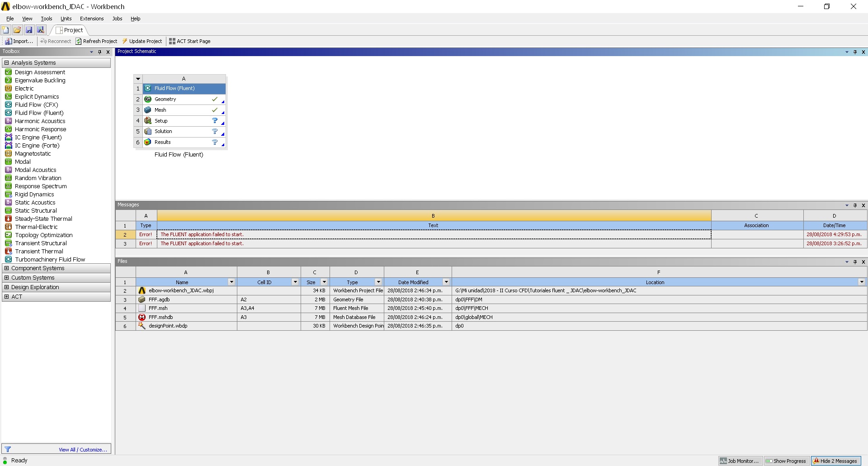Viewport: 868px width, 466px height.
Task: Click the Setup cell in the schematic
Action: click(184, 121)
